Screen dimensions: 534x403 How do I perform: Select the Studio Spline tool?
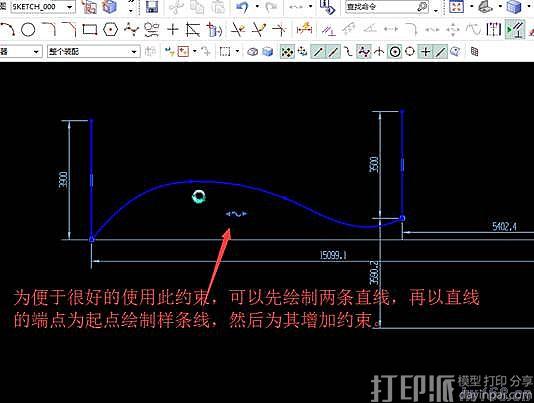click(x=131, y=30)
